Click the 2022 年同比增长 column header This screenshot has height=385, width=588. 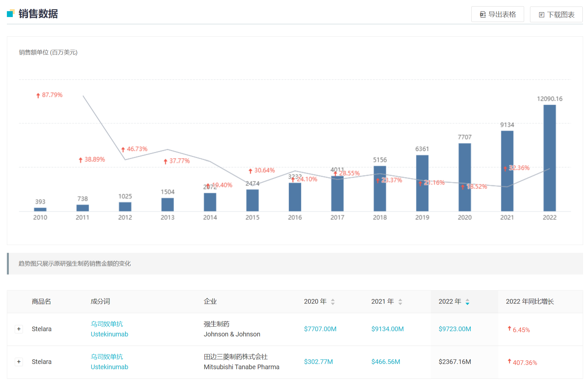tap(530, 301)
